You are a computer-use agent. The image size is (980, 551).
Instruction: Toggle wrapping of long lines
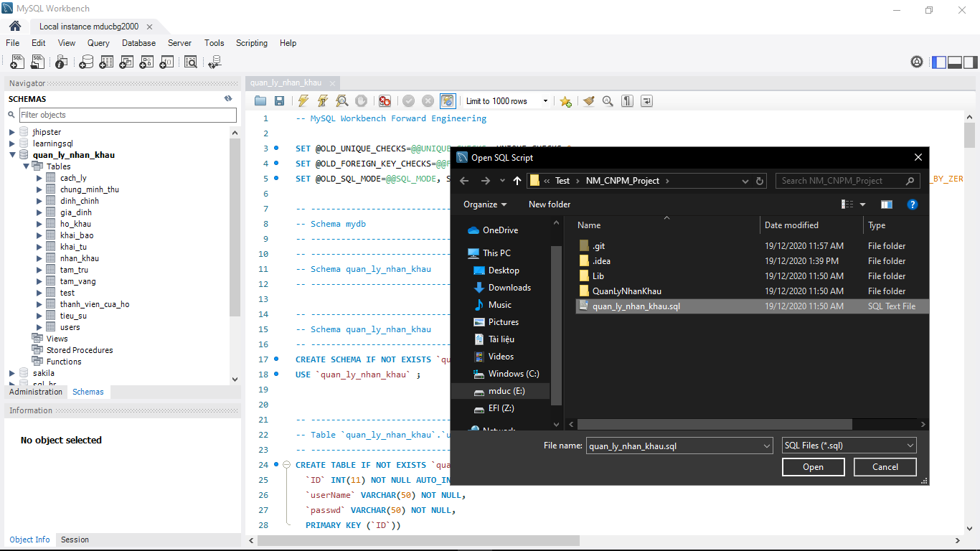point(645,100)
